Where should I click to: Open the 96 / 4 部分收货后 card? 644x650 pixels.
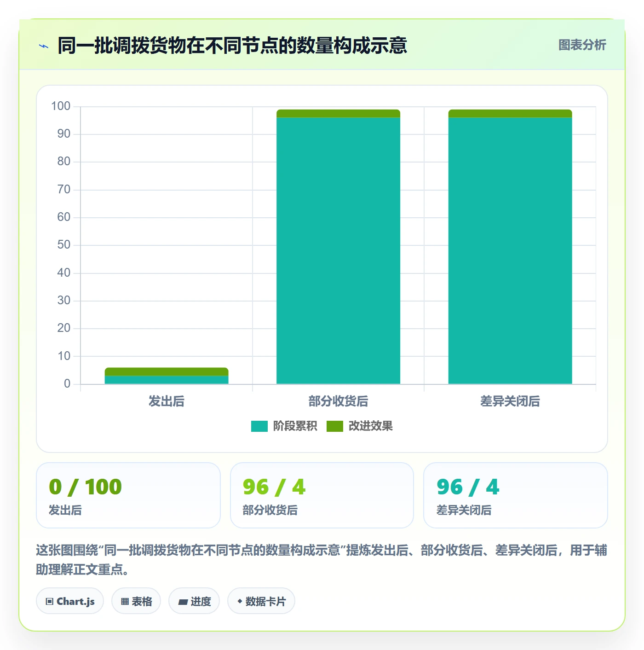[x=322, y=495]
